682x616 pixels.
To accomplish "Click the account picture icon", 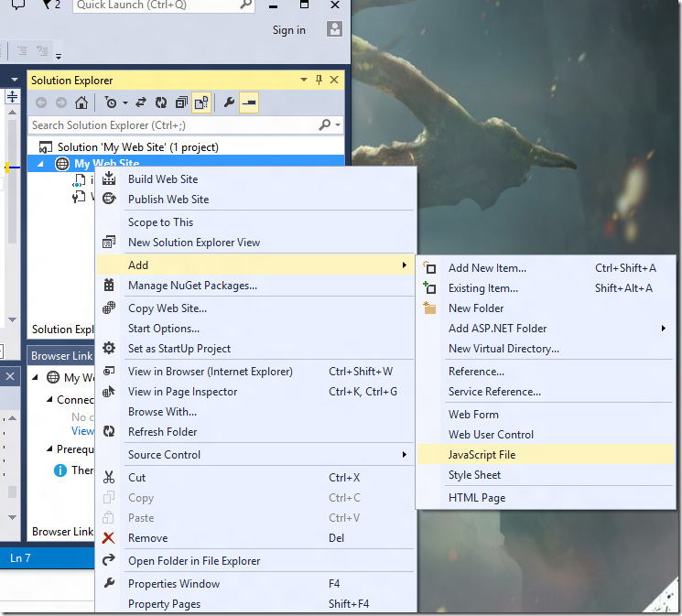I will [x=334, y=29].
